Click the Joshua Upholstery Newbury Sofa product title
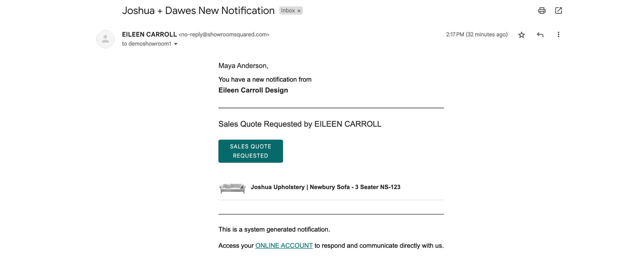The image size is (644, 262). click(325, 187)
